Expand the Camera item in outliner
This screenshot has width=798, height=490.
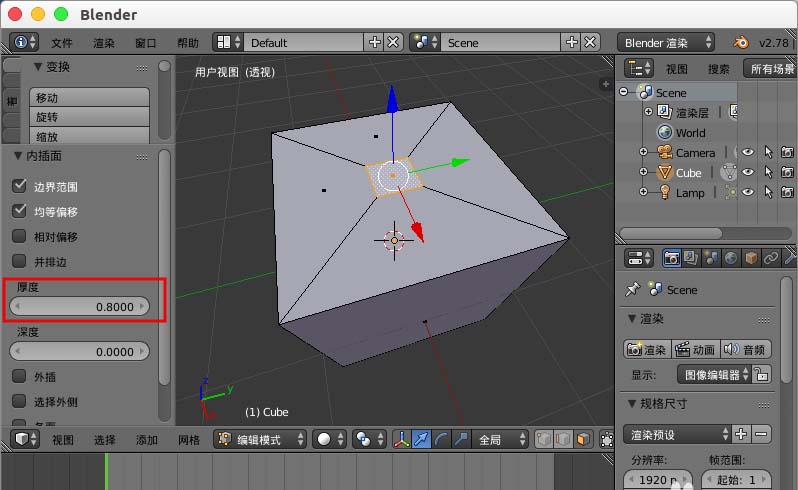[642, 153]
